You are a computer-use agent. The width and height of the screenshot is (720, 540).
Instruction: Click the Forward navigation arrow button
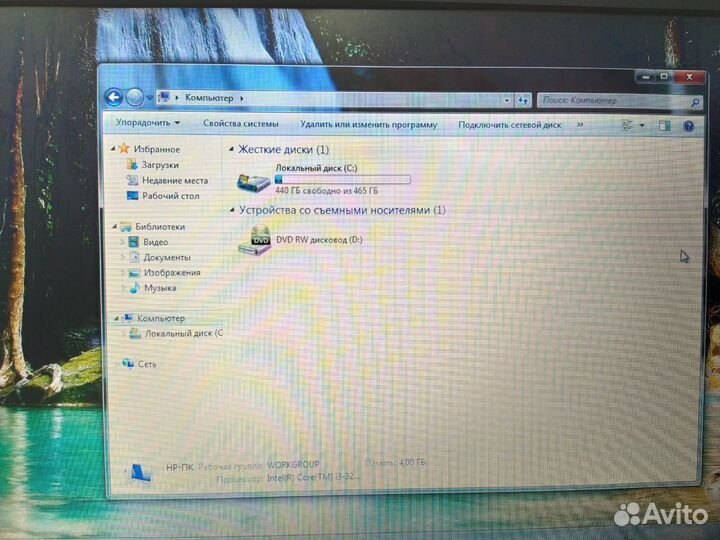tap(135, 97)
